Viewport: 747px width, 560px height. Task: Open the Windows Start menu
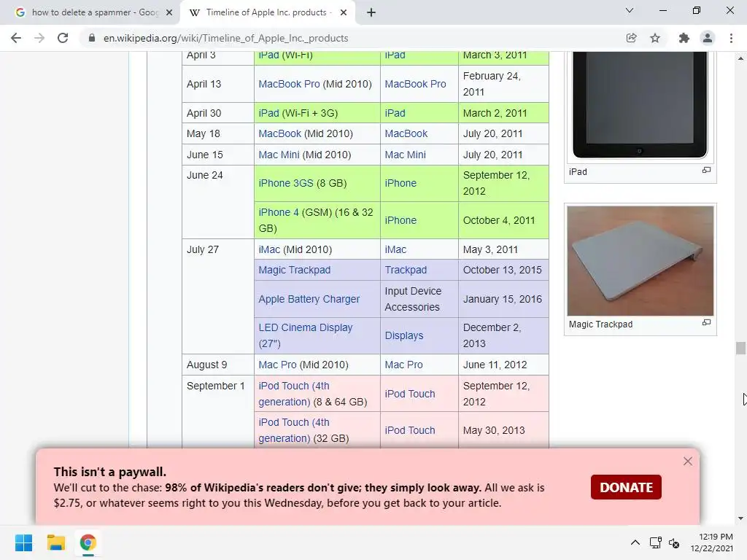pyautogui.click(x=24, y=542)
